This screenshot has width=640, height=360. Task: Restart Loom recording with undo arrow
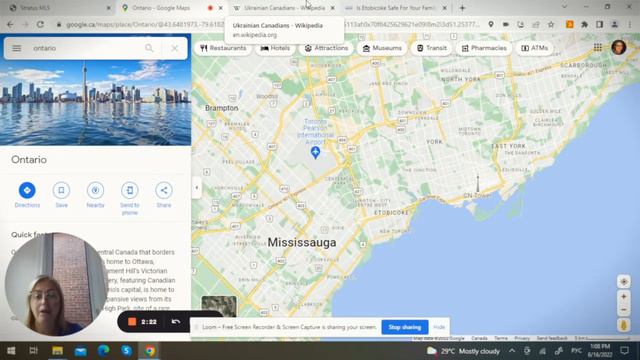176,322
